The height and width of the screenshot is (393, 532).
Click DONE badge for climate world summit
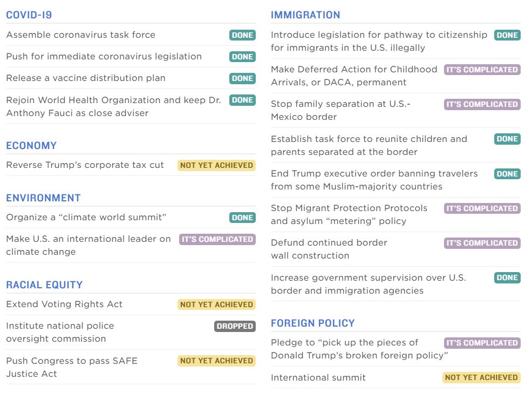tap(242, 218)
